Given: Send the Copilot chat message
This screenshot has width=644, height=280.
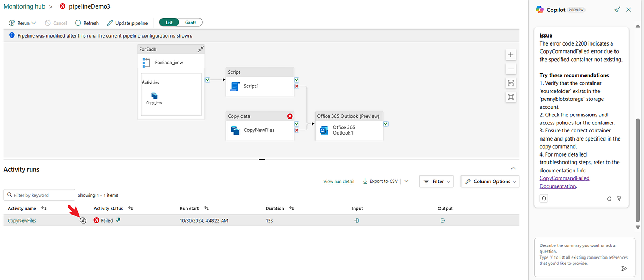Looking at the screenshot, I should click(x=624, y=268).
